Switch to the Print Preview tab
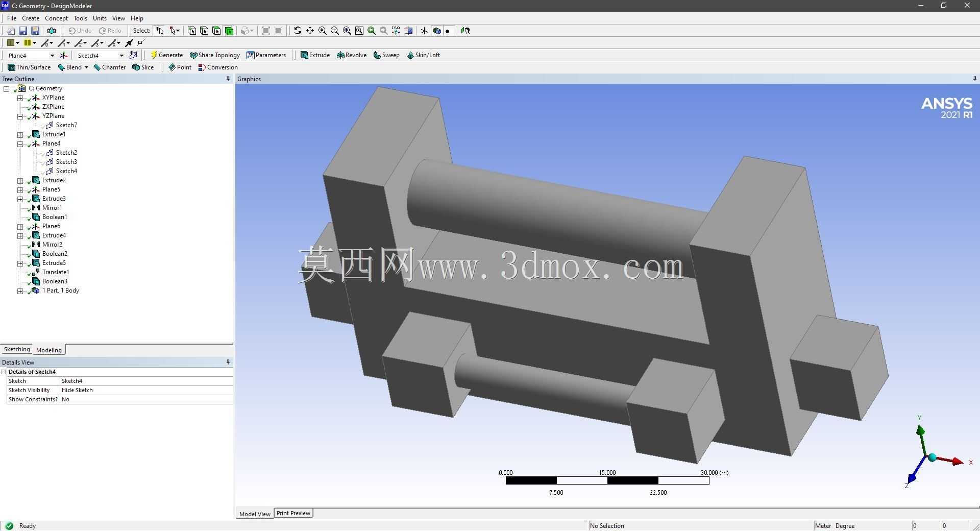The image size is (980, 531). [x=293, y=513]
